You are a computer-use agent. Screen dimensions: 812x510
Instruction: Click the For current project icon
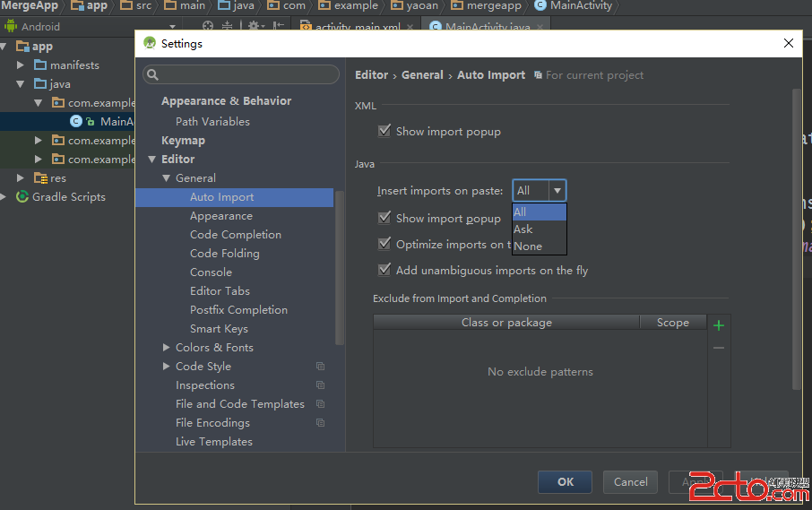point(538,75)
